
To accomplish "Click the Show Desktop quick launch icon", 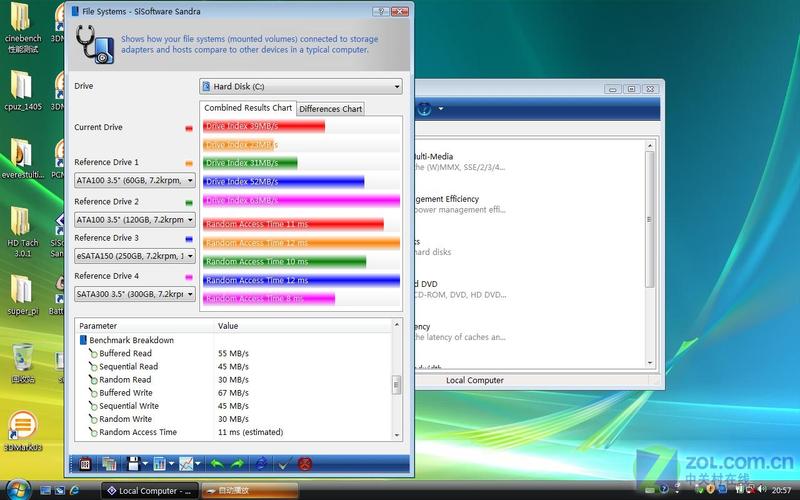I will click(x=45, y=490).
